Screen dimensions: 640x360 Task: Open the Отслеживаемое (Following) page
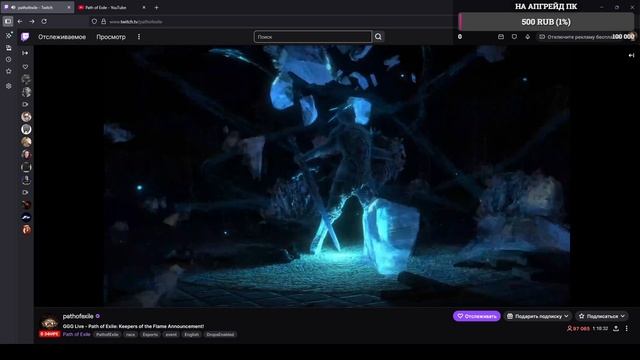click(62, 37)
